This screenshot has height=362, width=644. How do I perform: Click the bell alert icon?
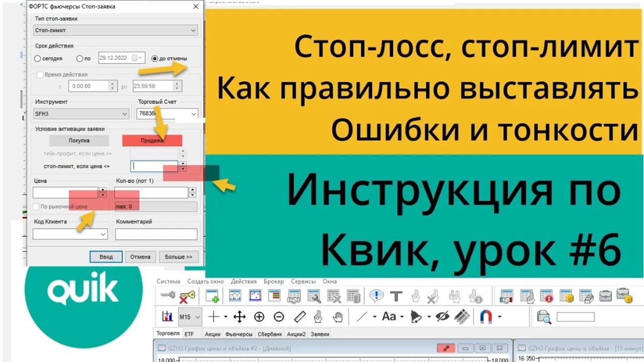coord(416,317)
